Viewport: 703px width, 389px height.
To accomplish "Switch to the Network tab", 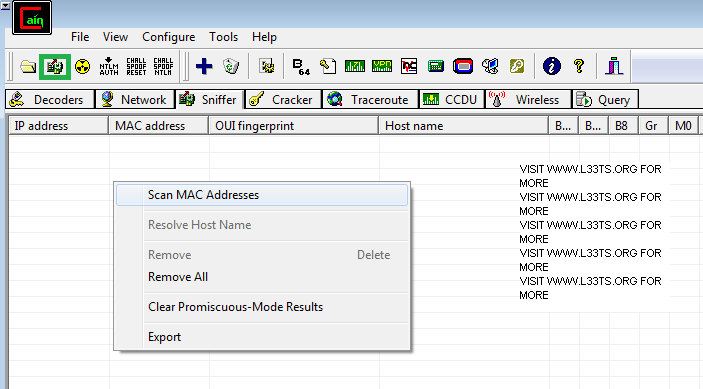I will [135, 99].
